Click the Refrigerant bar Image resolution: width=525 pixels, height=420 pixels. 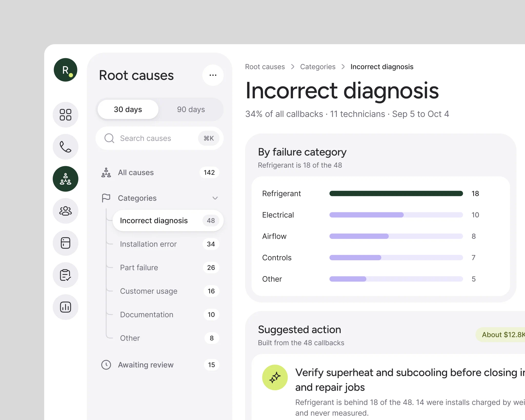pos(396,193)
